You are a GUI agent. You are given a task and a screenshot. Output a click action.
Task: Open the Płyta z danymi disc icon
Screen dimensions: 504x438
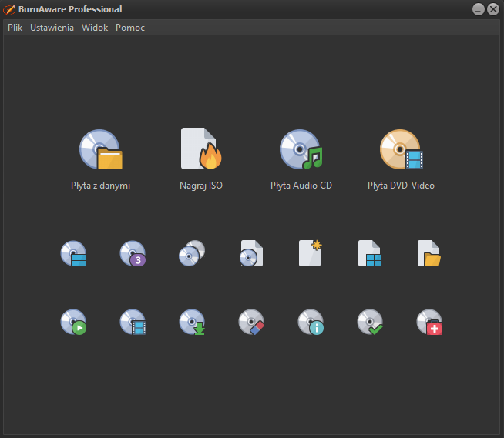101,149
